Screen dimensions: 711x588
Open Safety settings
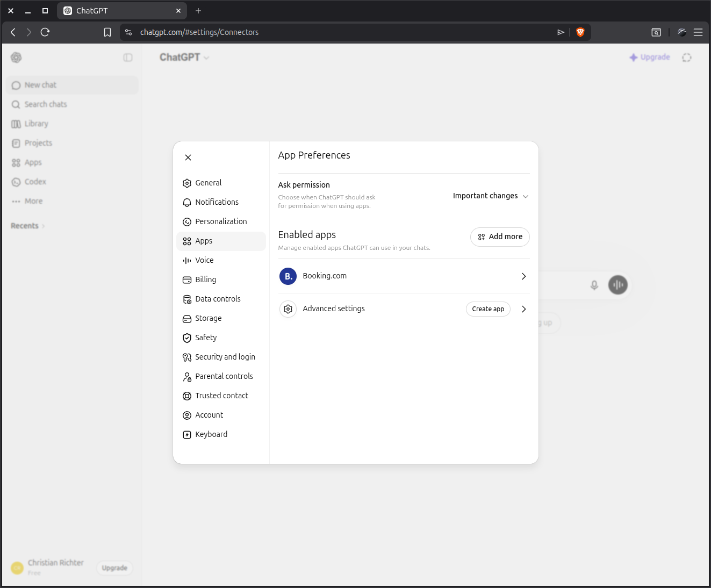(221, 338)
